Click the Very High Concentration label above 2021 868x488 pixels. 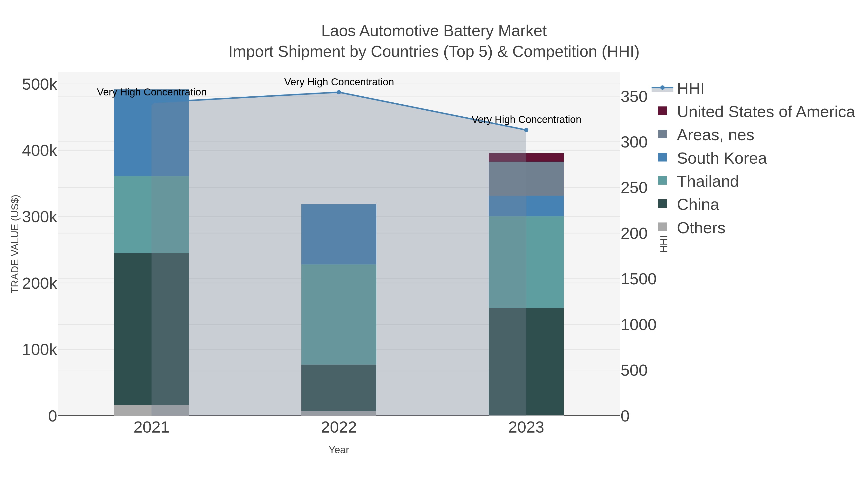click(152, 92)
